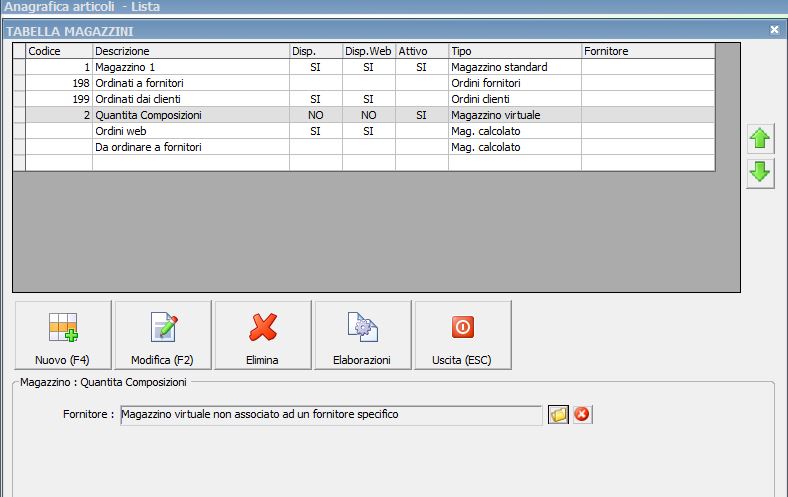The width and height of the screenshot is (788, 497).
Task: Click the Attivo column header
Action: [x=422, y=51]
